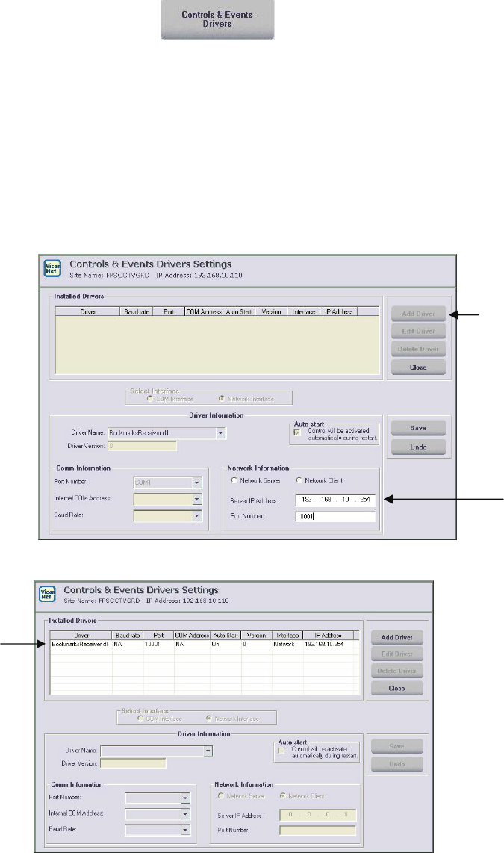Image resolution: width=504 pixels, height=853 pixels.
Task: Click Network interface cell in drivers table
Action: [284, 644]
